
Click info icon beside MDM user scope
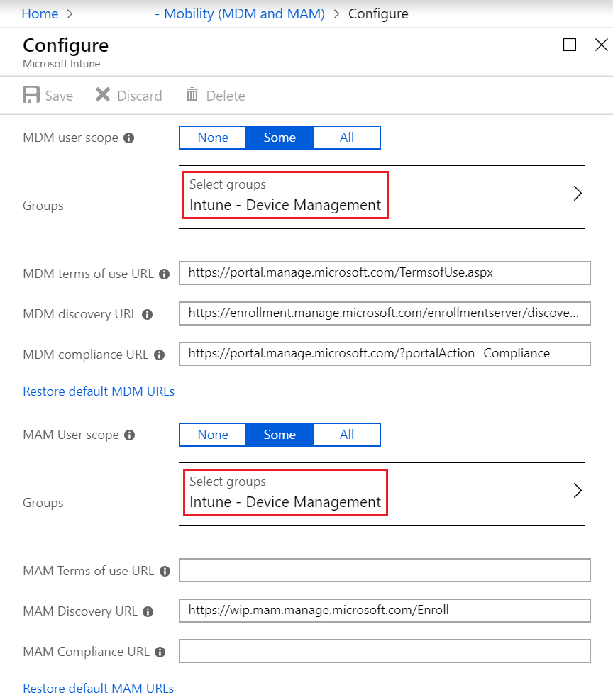(x=128, y=138)
